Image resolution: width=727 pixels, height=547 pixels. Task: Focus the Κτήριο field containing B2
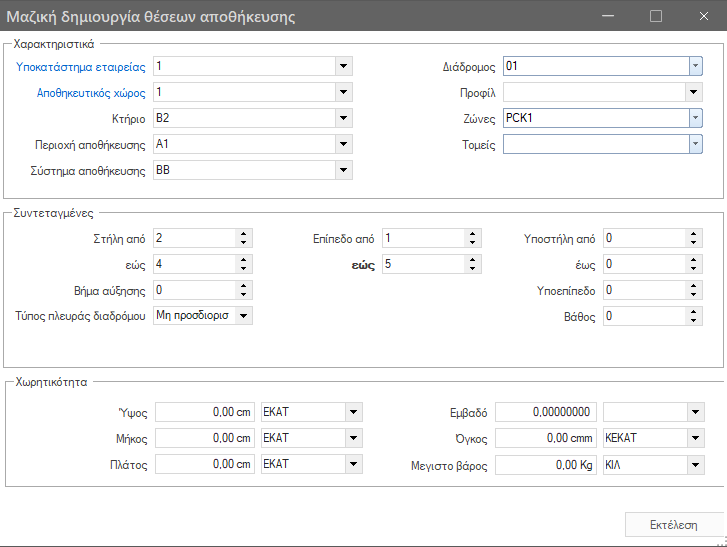click(244, 118)
